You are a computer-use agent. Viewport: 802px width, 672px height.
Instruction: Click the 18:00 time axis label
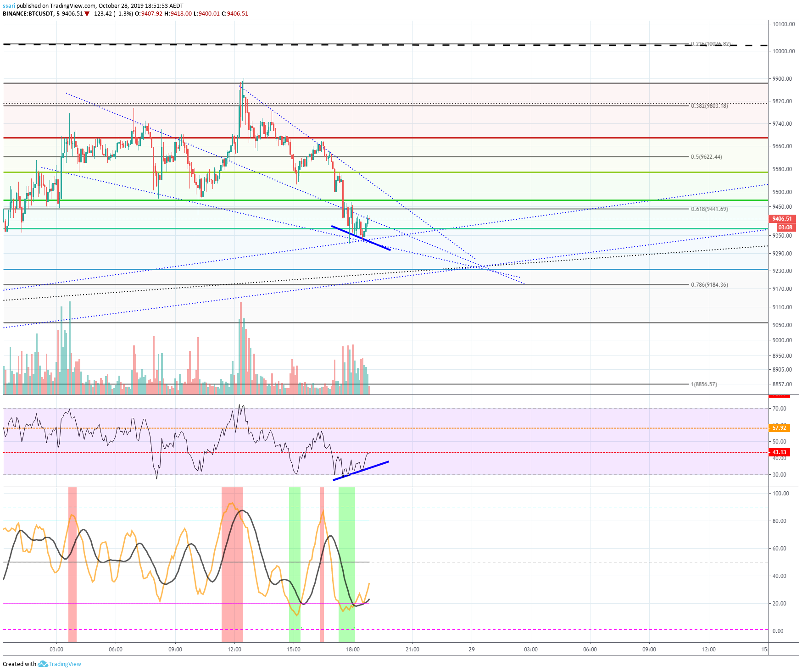point(353,649)
